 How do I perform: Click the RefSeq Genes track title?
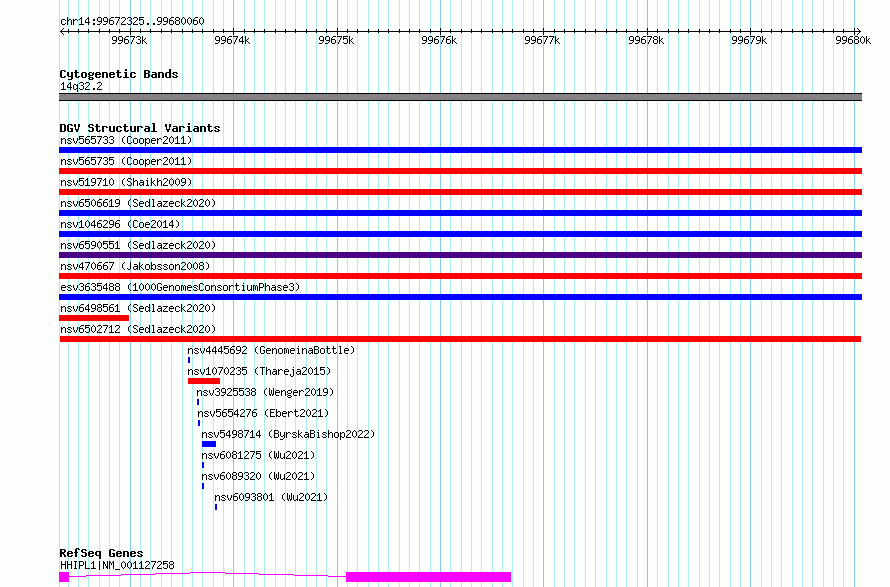click(x=101, y=553)
